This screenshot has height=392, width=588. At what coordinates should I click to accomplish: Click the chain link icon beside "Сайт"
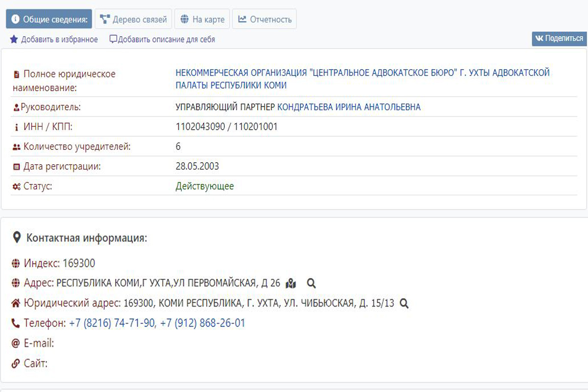[16, 364]
